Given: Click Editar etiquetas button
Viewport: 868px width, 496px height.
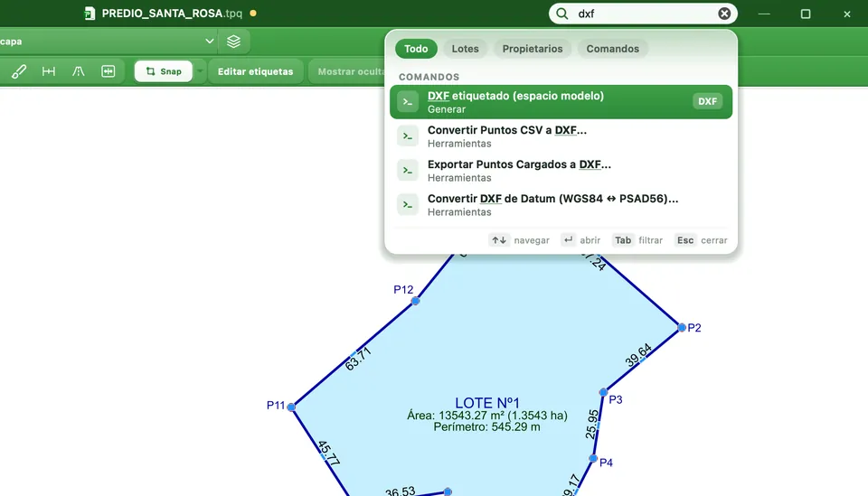Looking at the screenshot, I should click(x=255, y=71).
